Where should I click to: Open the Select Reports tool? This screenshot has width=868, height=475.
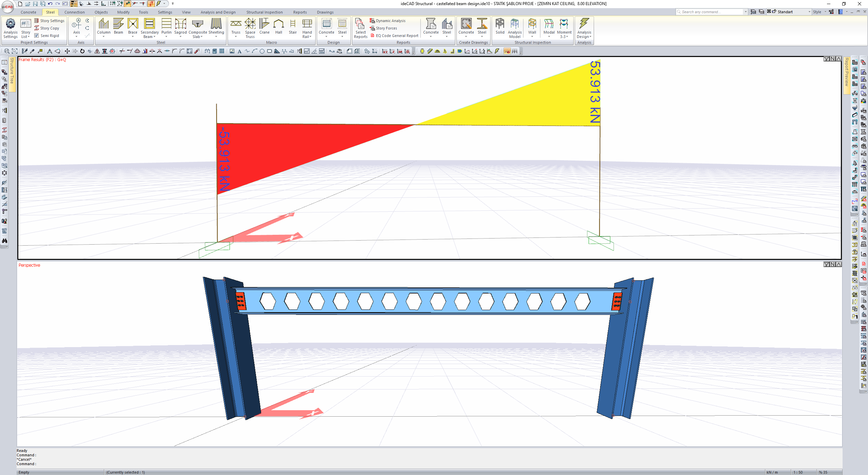(360, 29)
